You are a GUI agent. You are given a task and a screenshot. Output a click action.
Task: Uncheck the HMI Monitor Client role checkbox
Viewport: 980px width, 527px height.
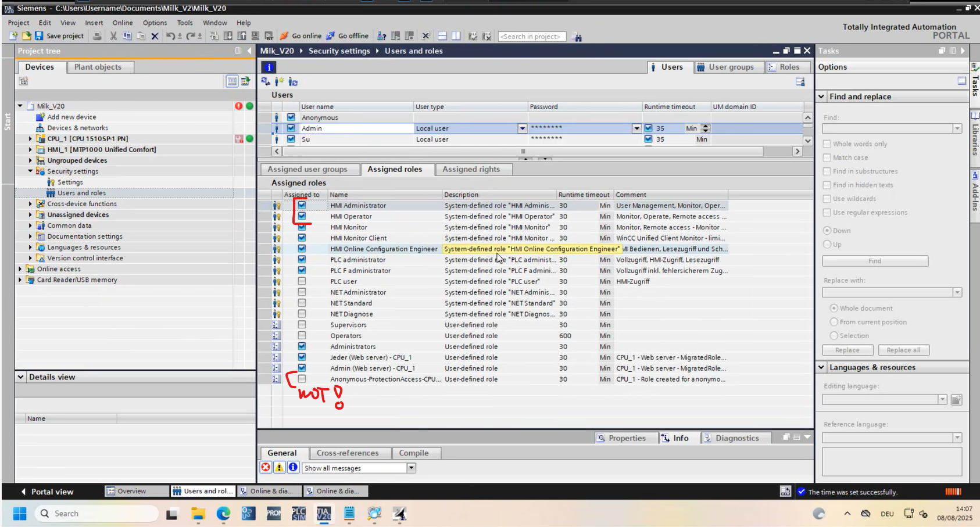[x=302, y=238]
